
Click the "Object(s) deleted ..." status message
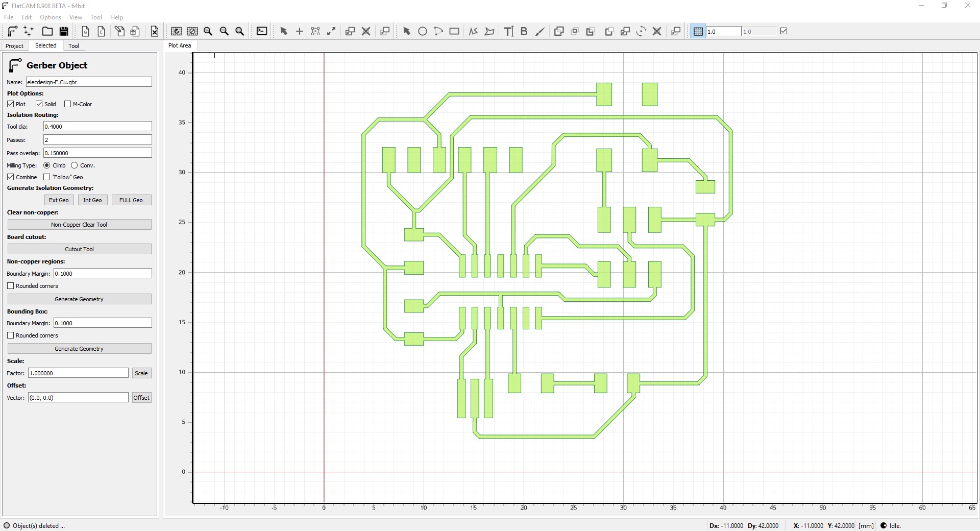coord(39,526)
